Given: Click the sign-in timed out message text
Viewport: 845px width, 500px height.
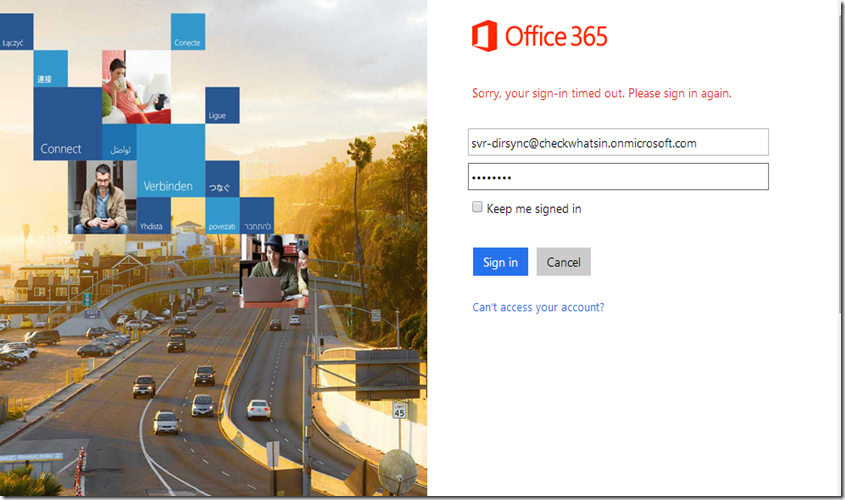Looking at the screenshot, I should pos(601,93).
